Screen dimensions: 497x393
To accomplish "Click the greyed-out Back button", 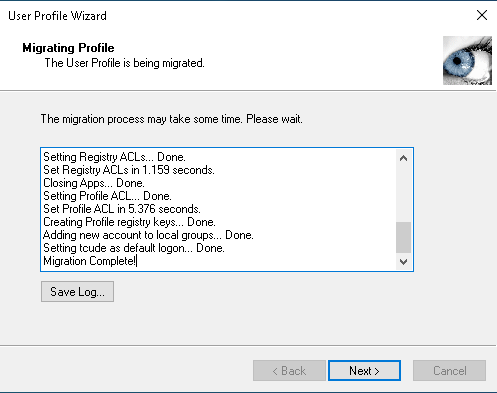I will 289,370.
